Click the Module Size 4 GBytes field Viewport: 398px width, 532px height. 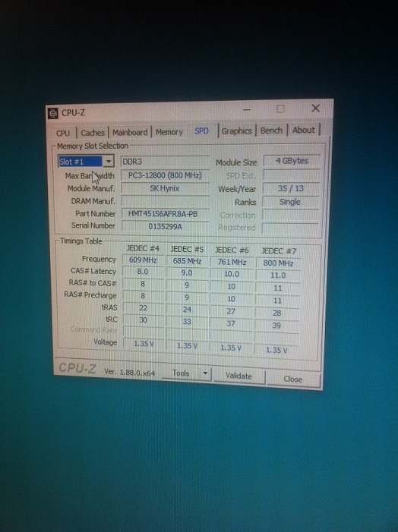(292, 161)
